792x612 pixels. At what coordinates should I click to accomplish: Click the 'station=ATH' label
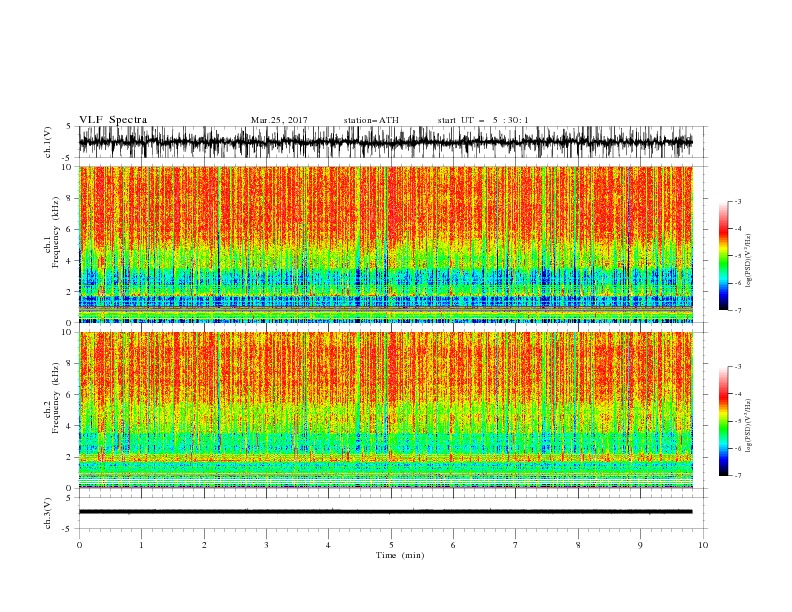click(x=371, y=120)
